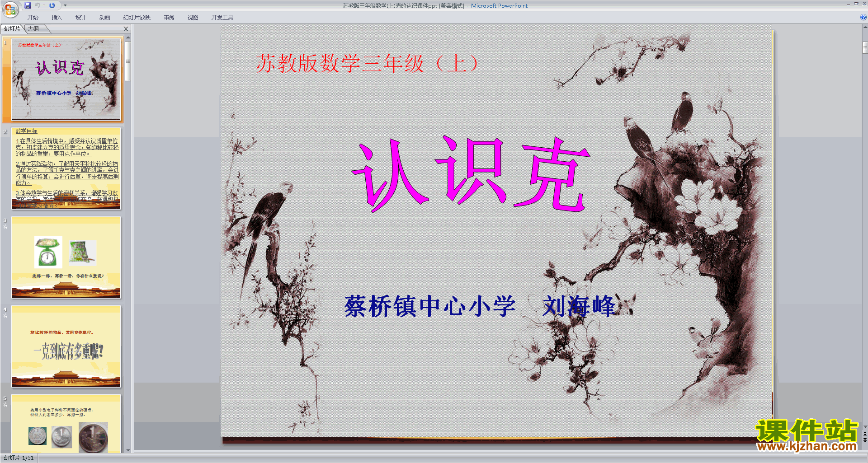The height and width of the screenshot is (463, 868).
Task: Select slide 1 thumbnail 认识克
Action: tap(66, 79)
